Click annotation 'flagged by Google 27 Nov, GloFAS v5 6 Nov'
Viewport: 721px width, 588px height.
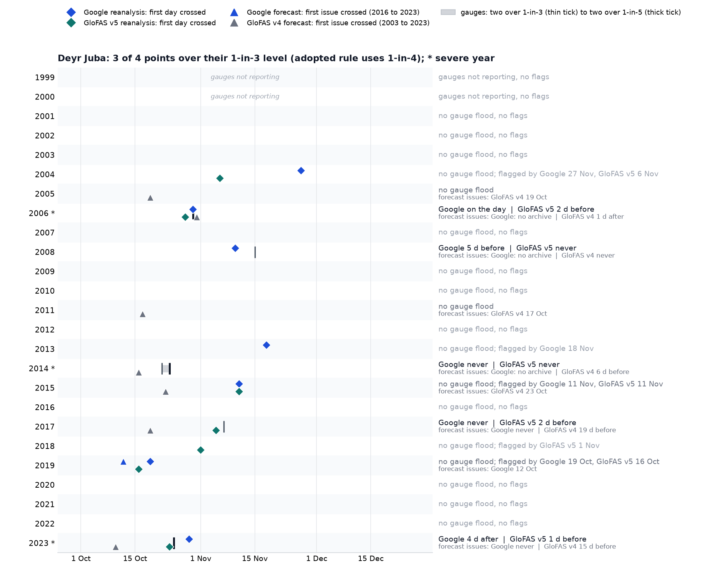pos(578,174)
